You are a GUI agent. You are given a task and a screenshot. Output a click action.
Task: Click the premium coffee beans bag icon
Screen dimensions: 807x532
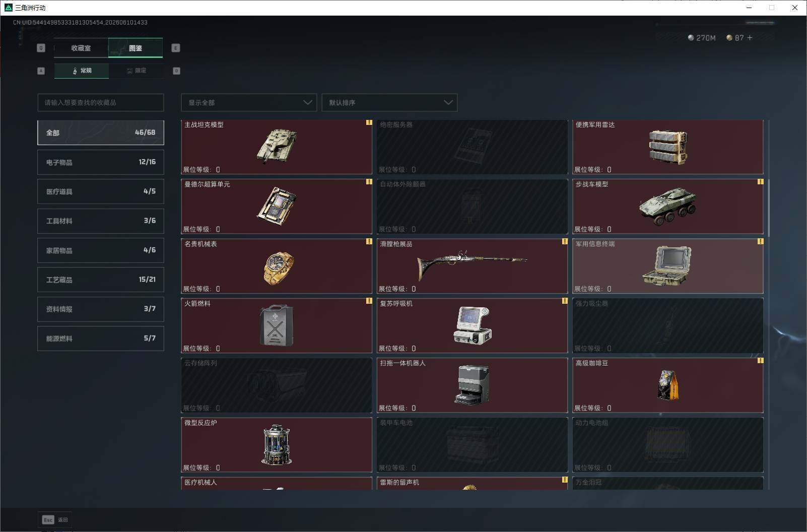pos(668,385)
